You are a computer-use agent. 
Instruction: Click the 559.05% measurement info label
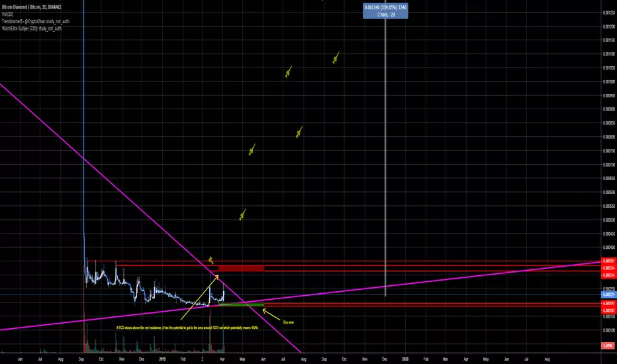pyautogui.click(x=385, y=11)
